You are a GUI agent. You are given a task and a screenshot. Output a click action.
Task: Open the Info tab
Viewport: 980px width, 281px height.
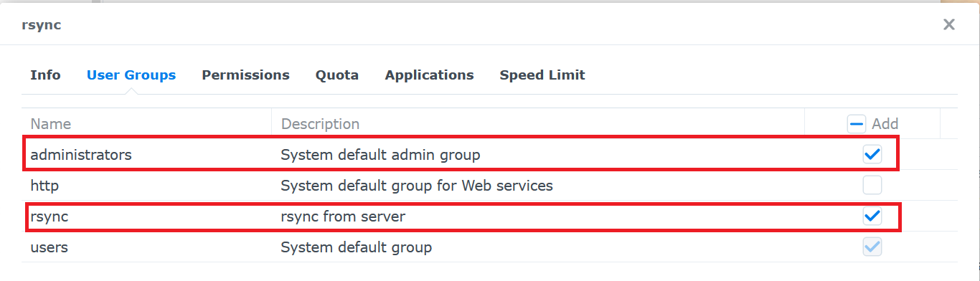point(45,75)
